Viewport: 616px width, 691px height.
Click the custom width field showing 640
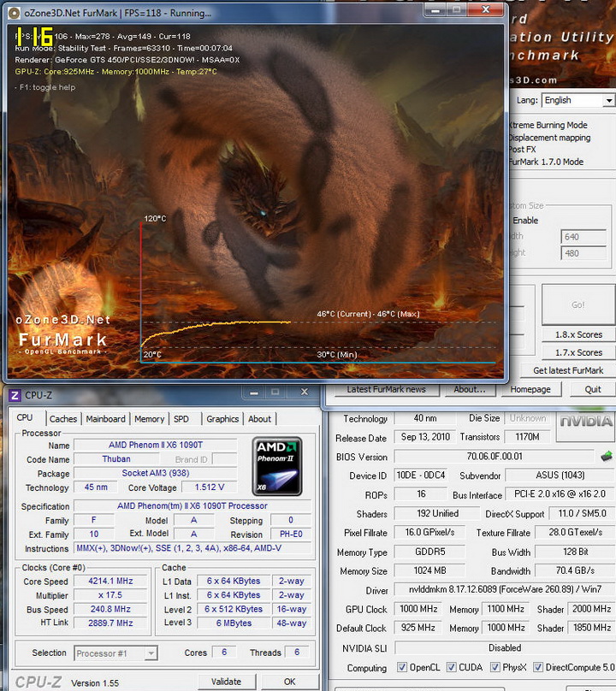[x=583, y=237]
